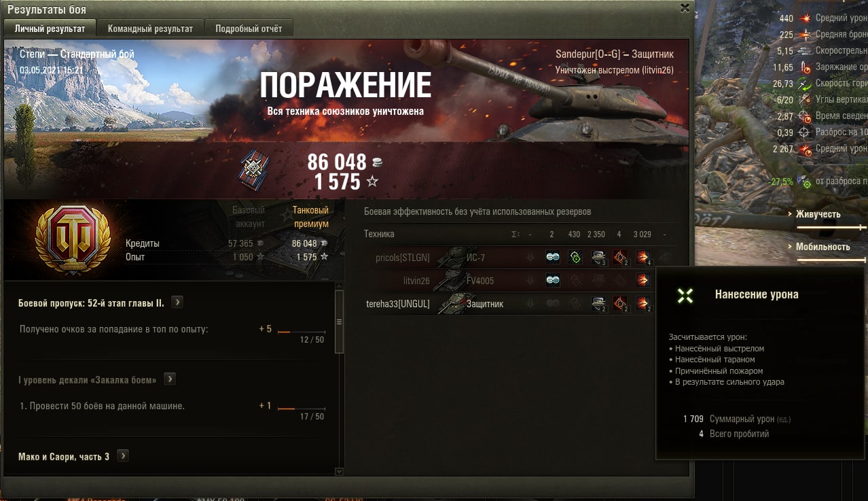
Task: Expand the Мако и Саори часть 3 mission
Action: tap(122, 456)
